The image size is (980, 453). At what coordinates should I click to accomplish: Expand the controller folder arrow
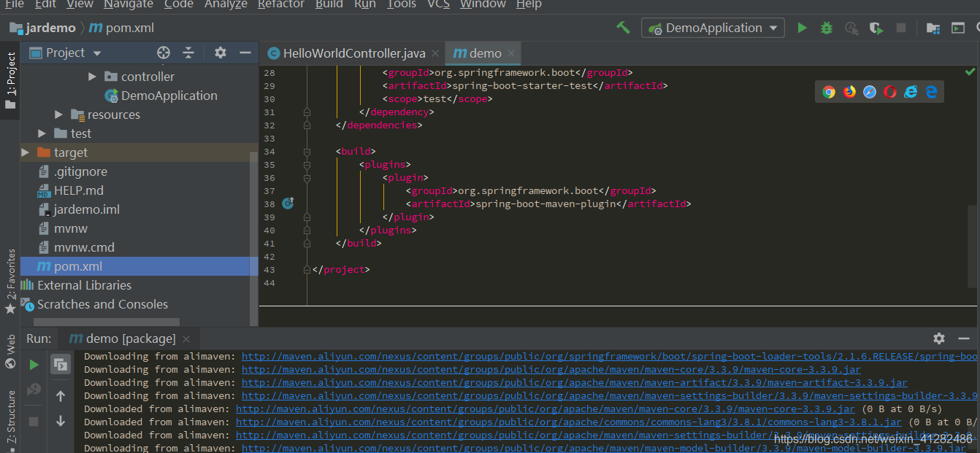tap(92, 77)
